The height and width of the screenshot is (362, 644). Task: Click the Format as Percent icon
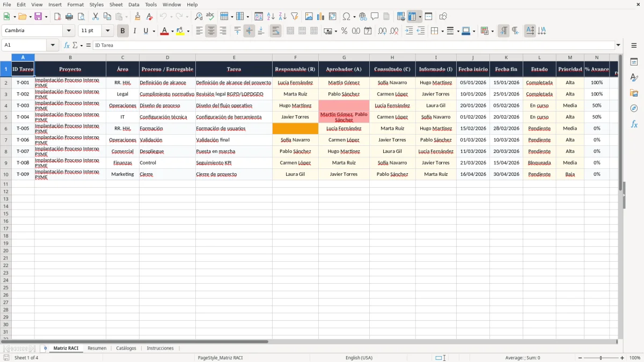click(x=344, y=31)
